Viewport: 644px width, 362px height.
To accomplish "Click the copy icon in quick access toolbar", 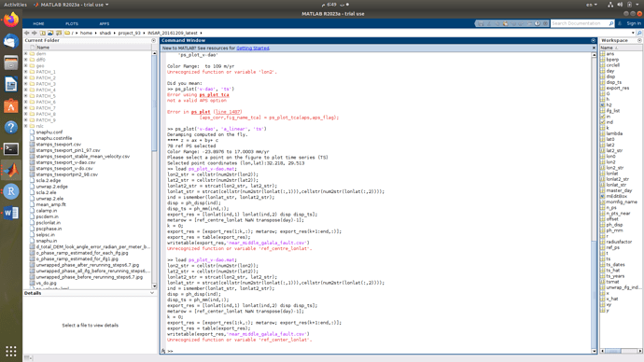I will (x=497, y=23).
